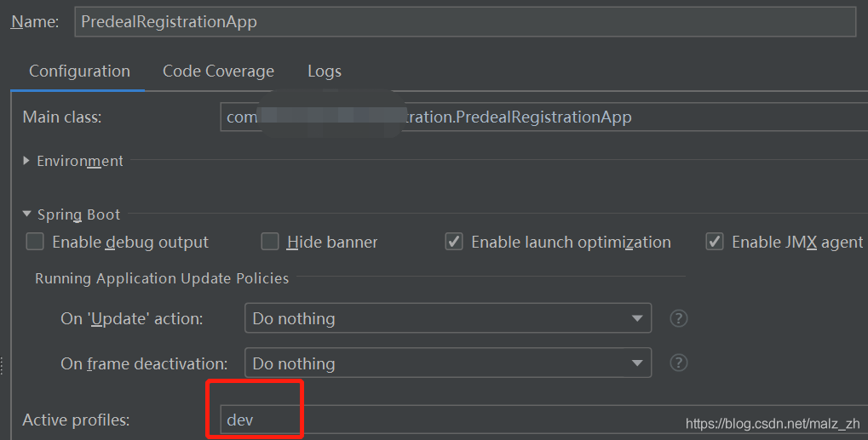868x440 pixels.
Task: Click the Active profiles label
Action: (x=76, y=420)
